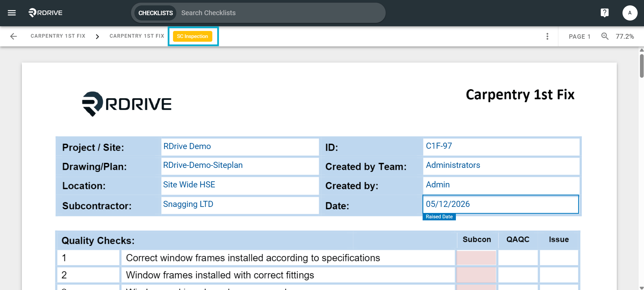Click the 'Drawing/Plan:' label
Screen dimensions: 644x290
click(x=94, y=167)
